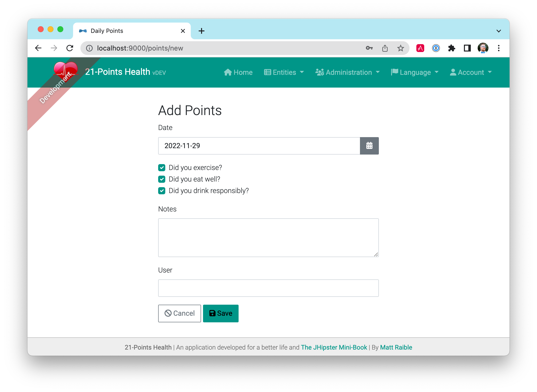Open the Home menu item

coord(238,72)
